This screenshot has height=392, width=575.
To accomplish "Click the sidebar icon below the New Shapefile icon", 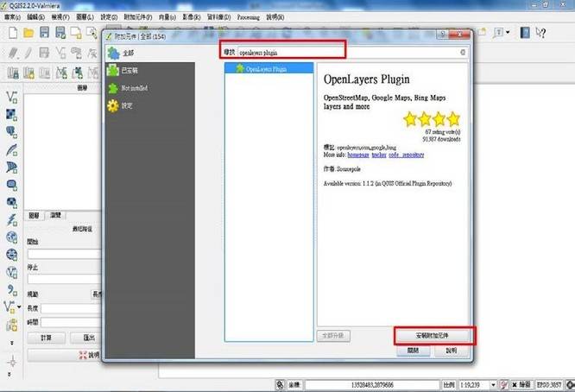I will (12, 325).
